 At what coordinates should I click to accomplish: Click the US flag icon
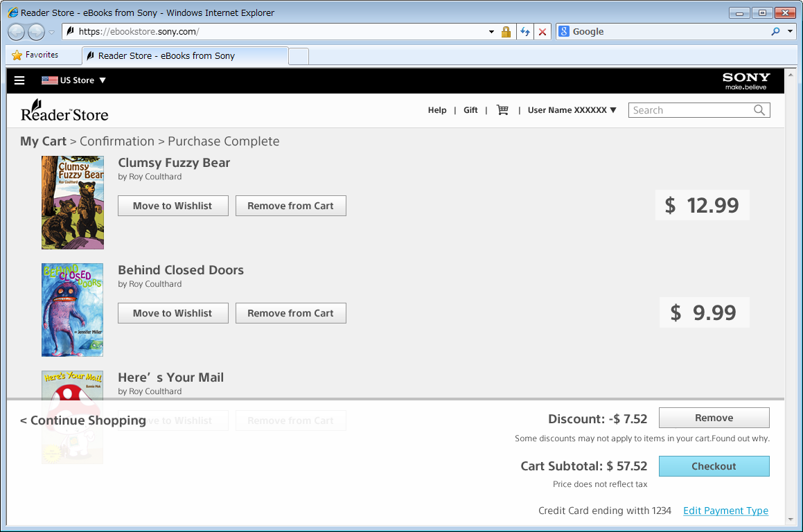pyautogui.click(x=50, y=80)
